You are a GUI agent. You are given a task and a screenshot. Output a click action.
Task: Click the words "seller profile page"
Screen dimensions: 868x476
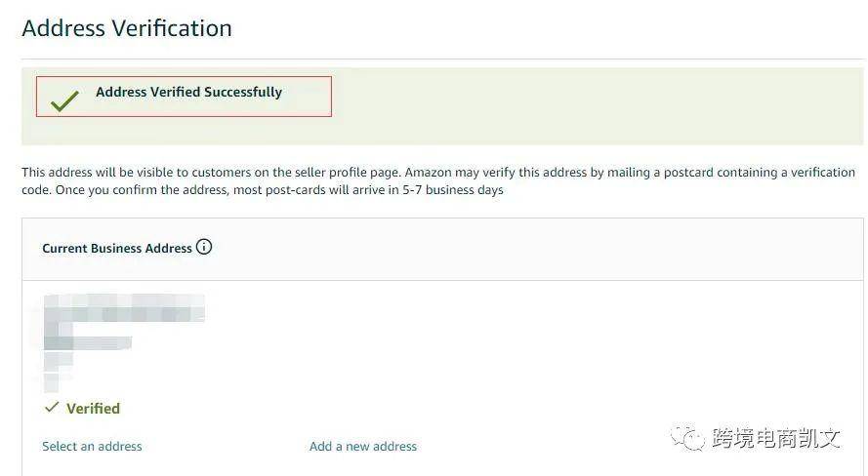pos(351,173)
